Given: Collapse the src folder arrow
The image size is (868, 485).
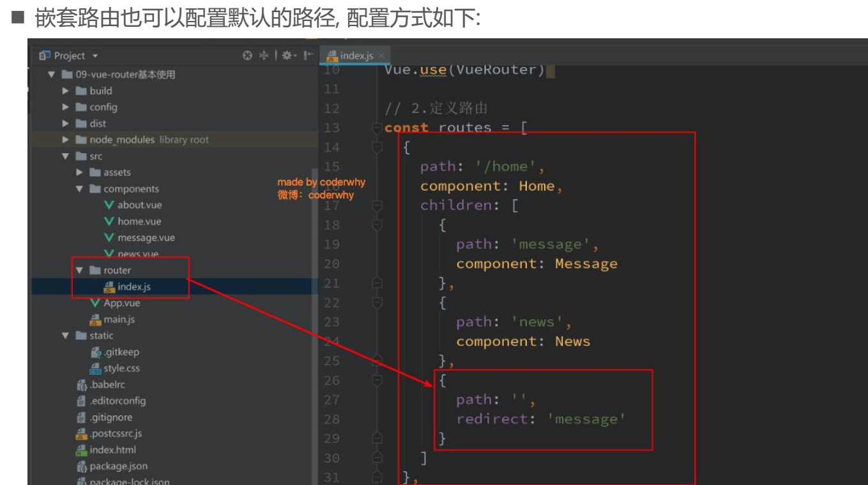Looking at the screenshot, I should click(x=66, y=156).
